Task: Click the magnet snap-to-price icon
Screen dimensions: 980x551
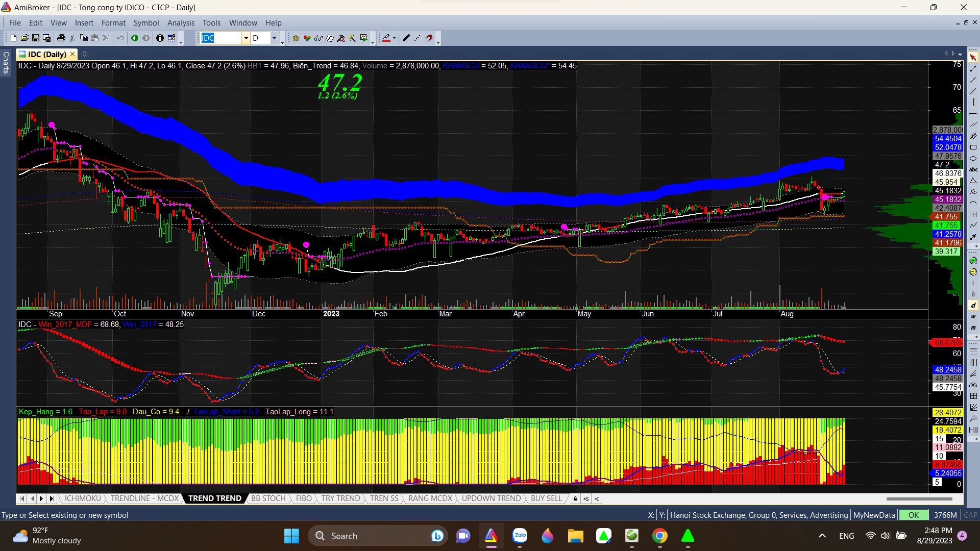Action: tap(429, 38)
